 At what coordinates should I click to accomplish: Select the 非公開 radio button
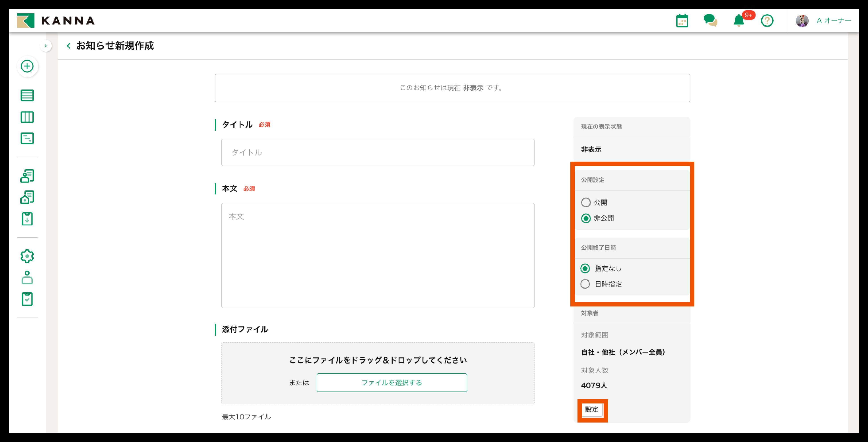point(586,218)
